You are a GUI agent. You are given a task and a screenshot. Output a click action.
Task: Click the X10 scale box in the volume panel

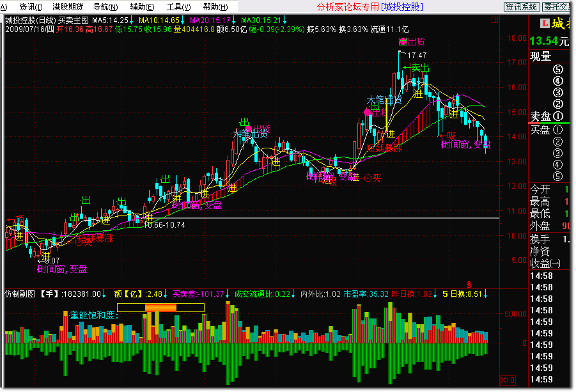(508, 380)
